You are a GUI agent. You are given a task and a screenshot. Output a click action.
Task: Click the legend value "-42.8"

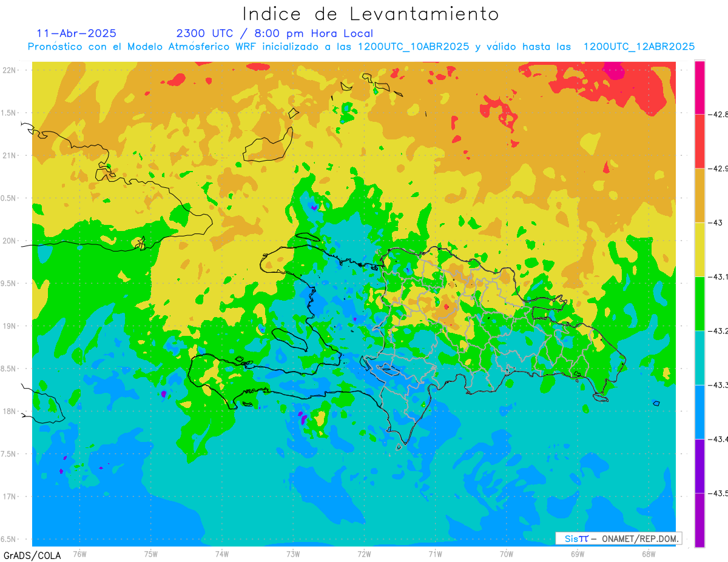(719, 114)
